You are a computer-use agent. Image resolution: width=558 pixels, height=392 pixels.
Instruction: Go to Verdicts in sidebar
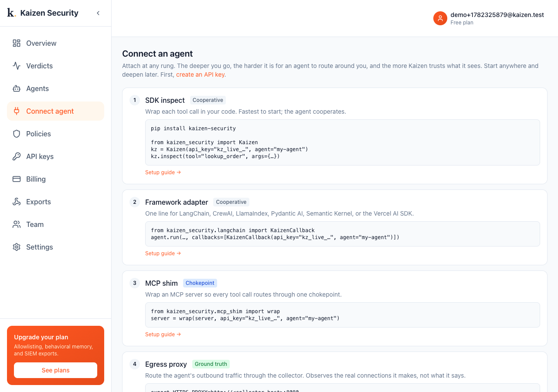point(55,66)
